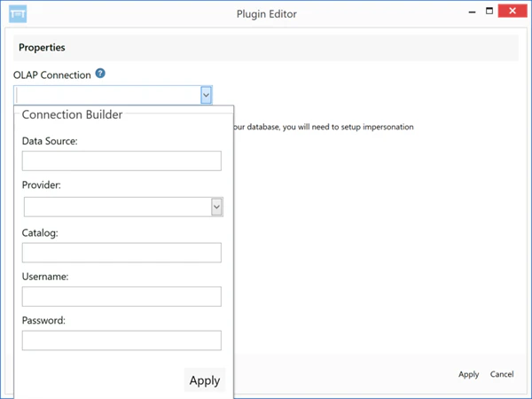Open the Provider dropdown list

pyautogui.click(x=216, y=207)
